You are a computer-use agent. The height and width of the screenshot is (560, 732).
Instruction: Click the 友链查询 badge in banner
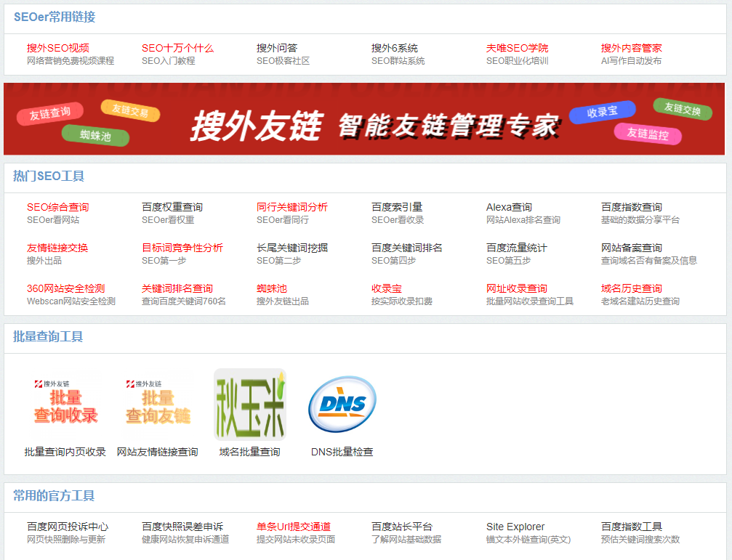[50, 113]
